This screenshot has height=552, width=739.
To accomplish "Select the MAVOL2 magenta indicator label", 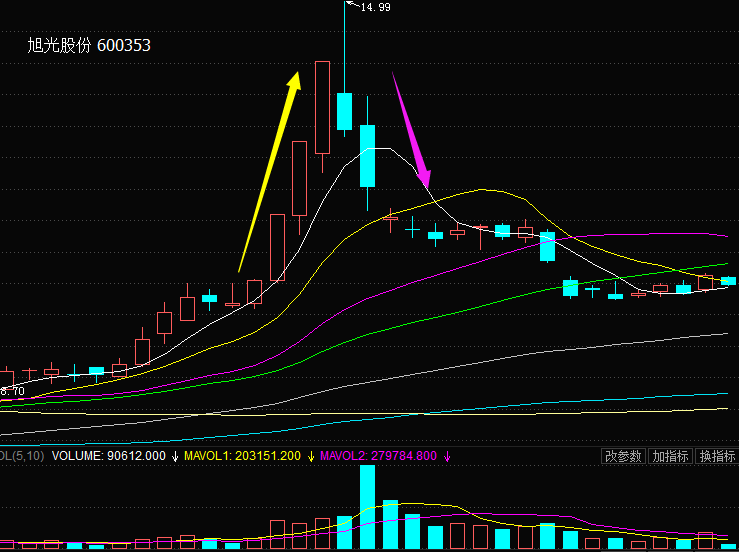I will click(378, 456).
